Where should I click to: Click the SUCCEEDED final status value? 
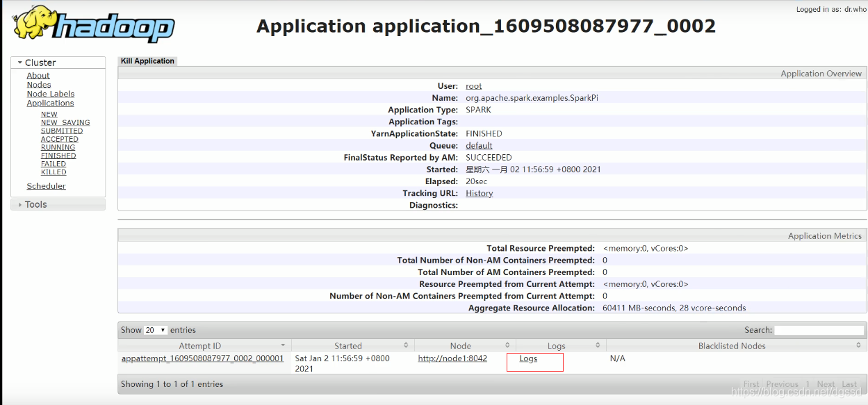point(489,158)
